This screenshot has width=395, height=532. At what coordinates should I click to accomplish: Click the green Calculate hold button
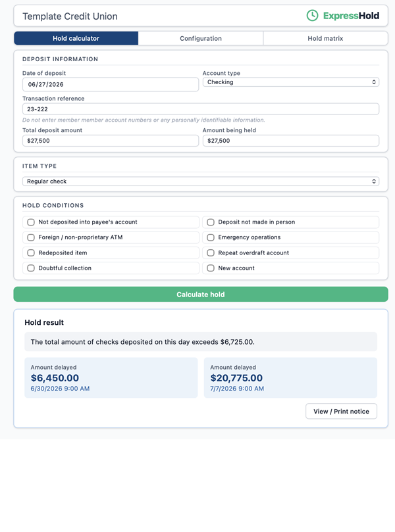click(x=201, y=294)
